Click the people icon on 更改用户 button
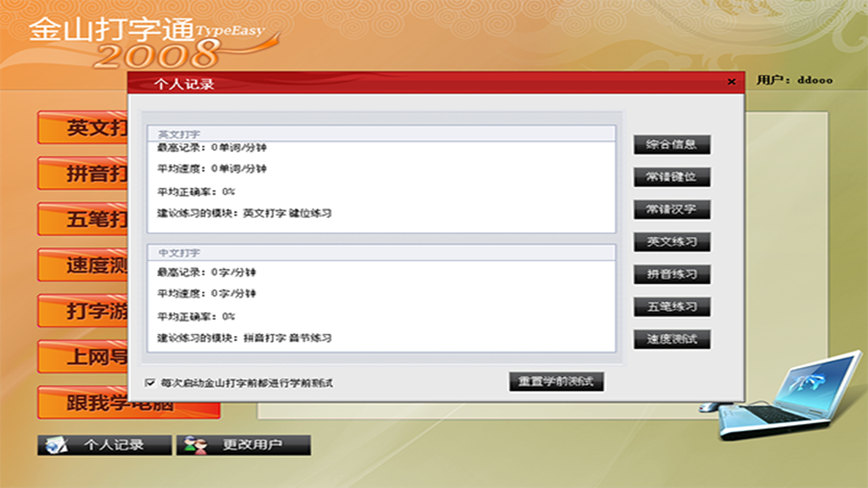Viewport: 868px width, 488px height. point(195,445)
